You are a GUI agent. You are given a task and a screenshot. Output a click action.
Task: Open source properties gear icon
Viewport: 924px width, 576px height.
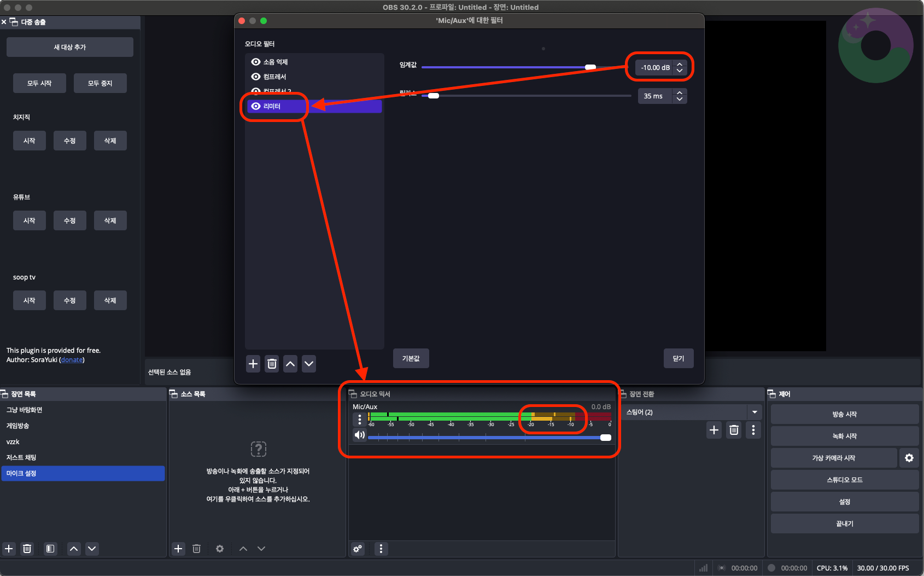click(x=220, y=549)
